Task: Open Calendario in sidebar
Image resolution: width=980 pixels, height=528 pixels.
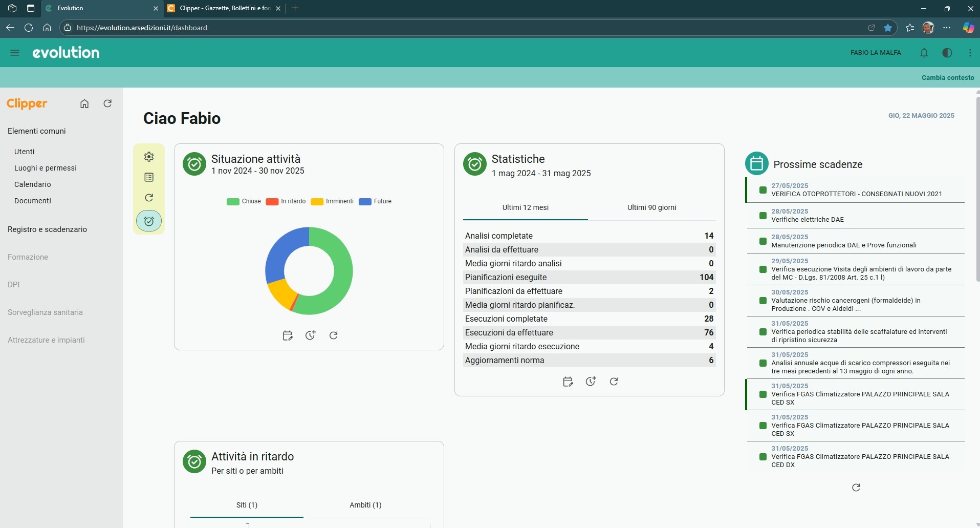Action: point(33,184)
